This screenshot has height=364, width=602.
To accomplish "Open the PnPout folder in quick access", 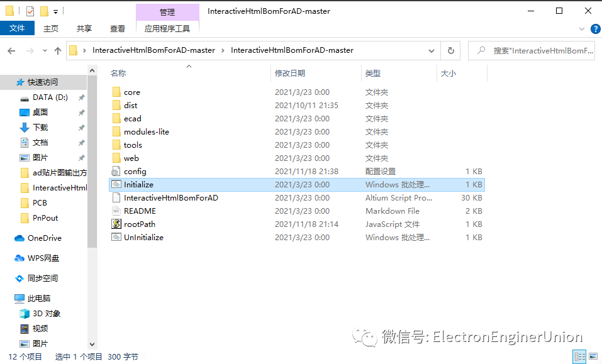I will pos(39,218).
